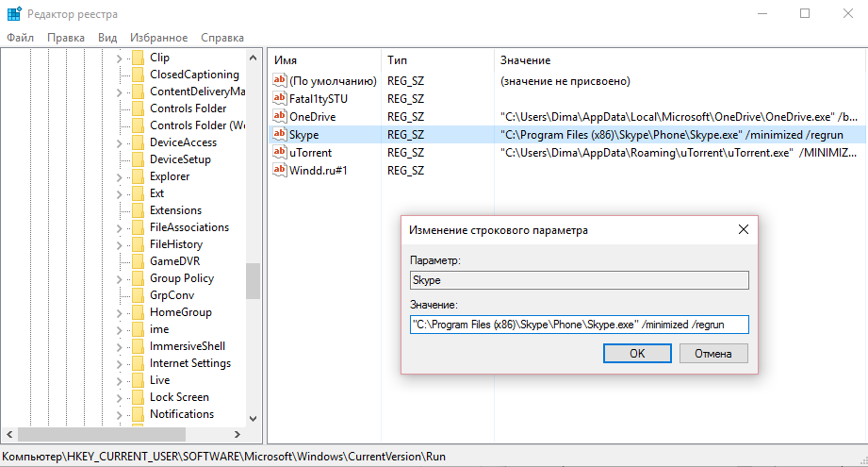
Task: Click the Lock Screen folder icon
Action: 138,397
